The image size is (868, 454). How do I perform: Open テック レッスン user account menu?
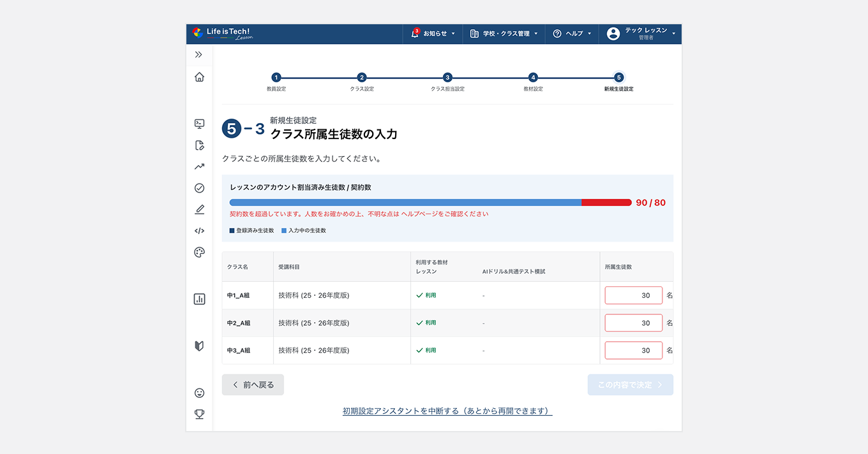640,34
